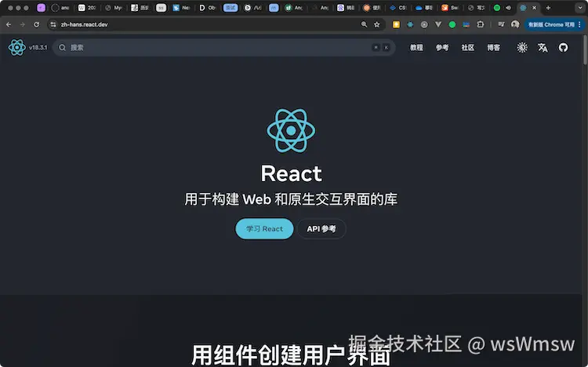Close the active React tab
The height and width of the screenshot is (367, 588).
coord(535,8)
